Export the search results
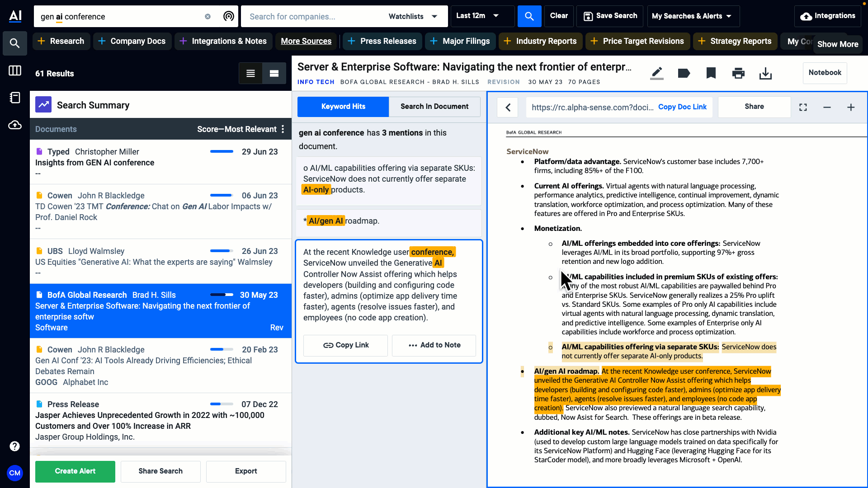Viewport: 868px width, 488px height. 246,471
